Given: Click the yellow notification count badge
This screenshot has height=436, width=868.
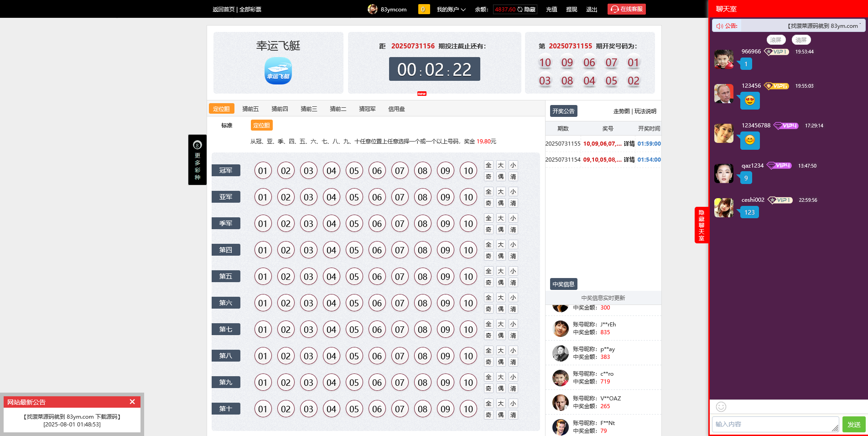Looking at the screenshot, I should pyautogui.click(x=424, y=9).
